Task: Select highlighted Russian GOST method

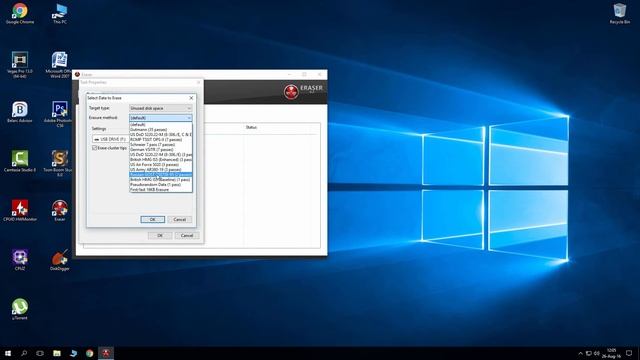Action: point(160,175)
